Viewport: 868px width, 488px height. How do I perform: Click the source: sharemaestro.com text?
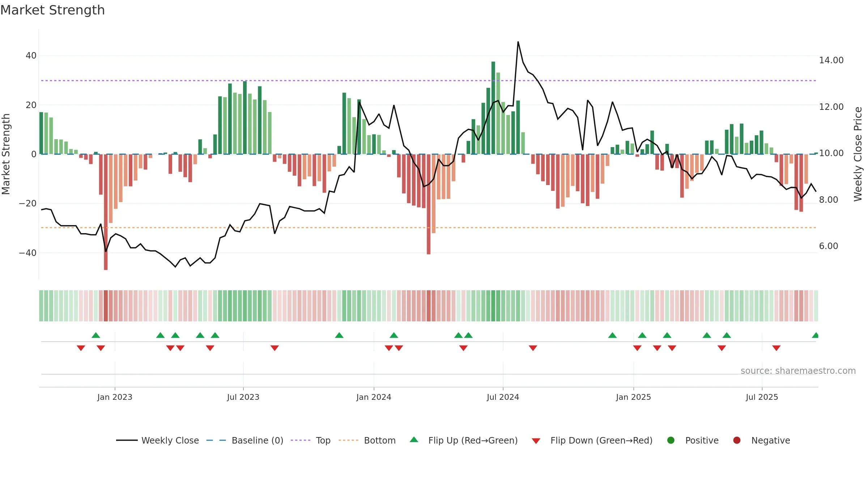click(x=798, y=371)
